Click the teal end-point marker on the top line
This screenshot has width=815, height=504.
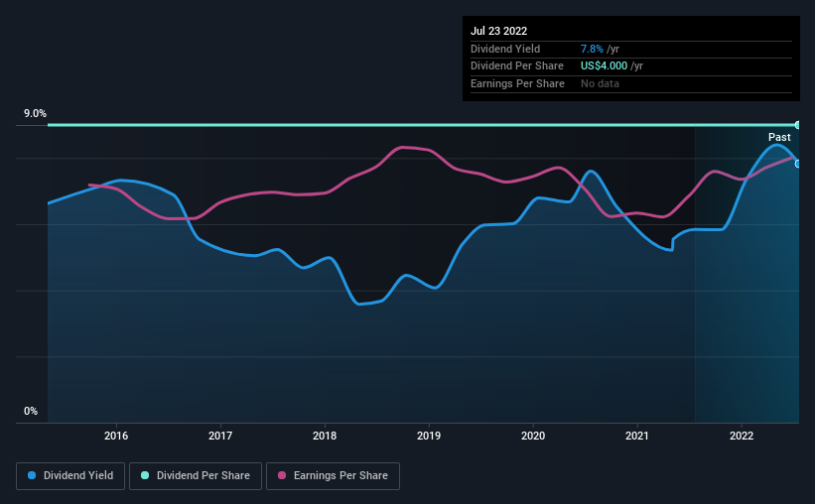point(798,125)
